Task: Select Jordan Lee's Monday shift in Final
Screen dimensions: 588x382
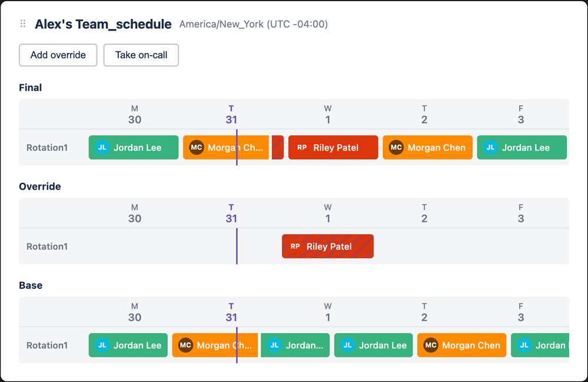Action: click(x=134, y=147)
